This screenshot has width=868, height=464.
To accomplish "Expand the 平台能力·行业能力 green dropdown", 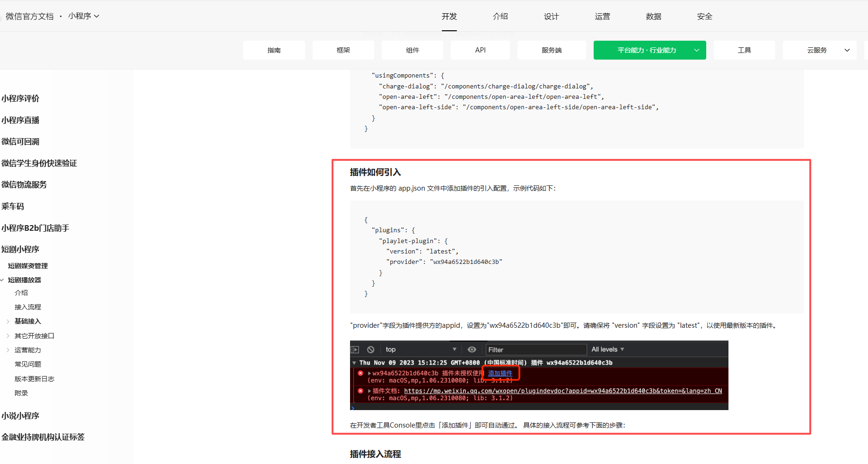I will [x=650, y=50].
